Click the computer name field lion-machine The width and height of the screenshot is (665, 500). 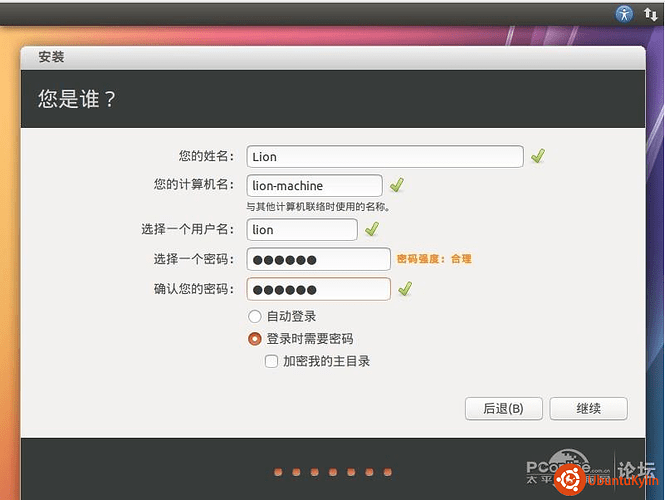tap(314, 185)
